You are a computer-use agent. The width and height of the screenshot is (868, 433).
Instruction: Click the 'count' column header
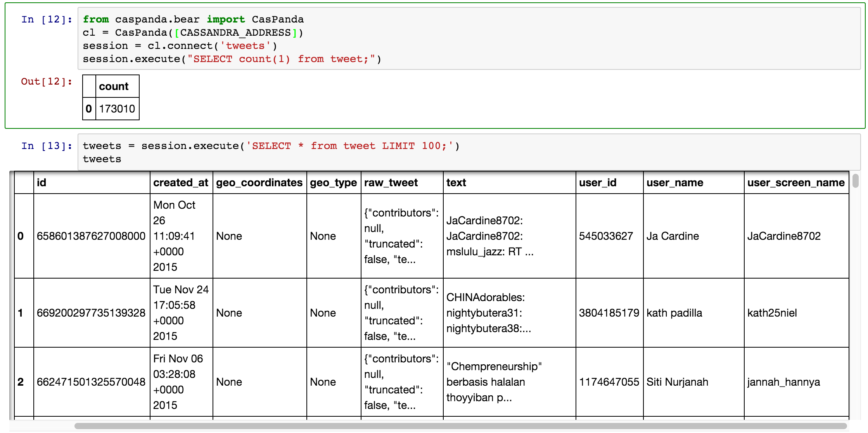click(x=117, y=86)
